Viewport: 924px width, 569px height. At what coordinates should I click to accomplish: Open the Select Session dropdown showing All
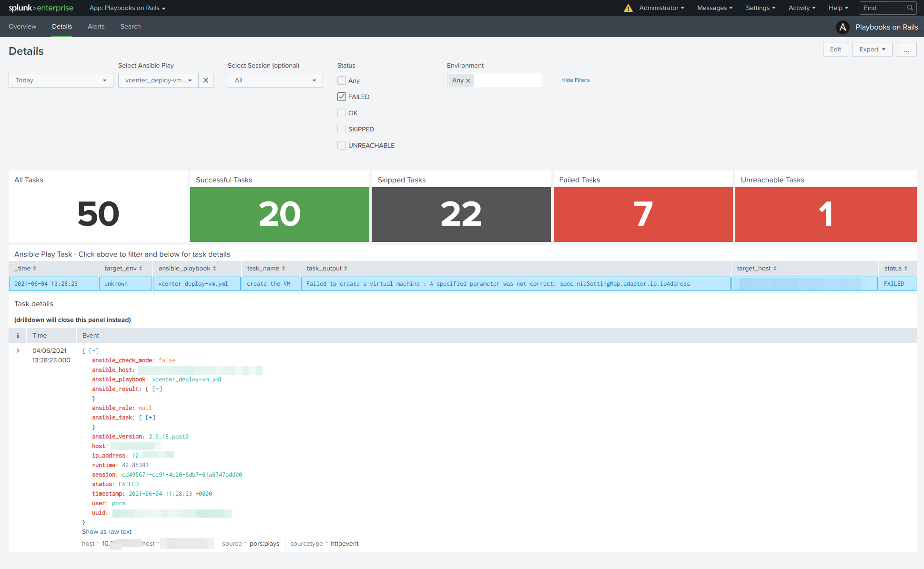275,80
